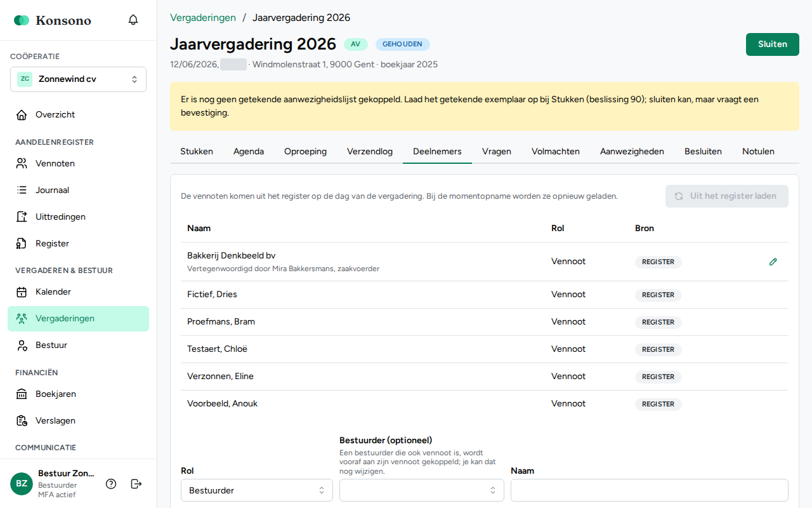
Task: Open the Zonnewind cv coöperatie selector
Action: coord(78,79)
